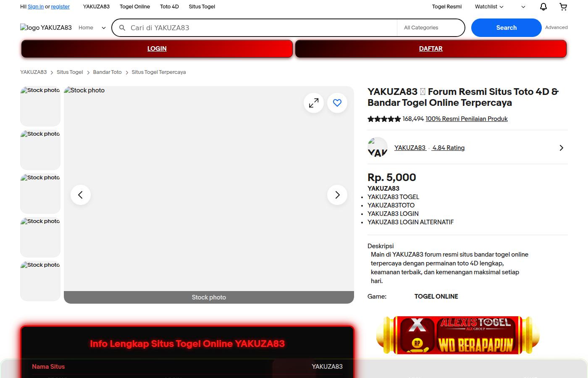The height and width of the screenshot is (378, 588).
Task: Click the Rp. 5,000 price text
Action: coord(392,177)
